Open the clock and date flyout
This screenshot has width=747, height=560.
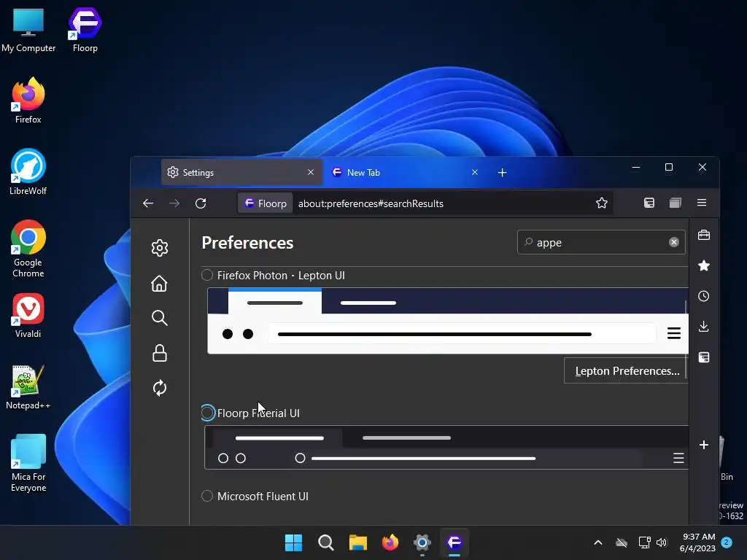pyautogui.click(x=698, y=542)
